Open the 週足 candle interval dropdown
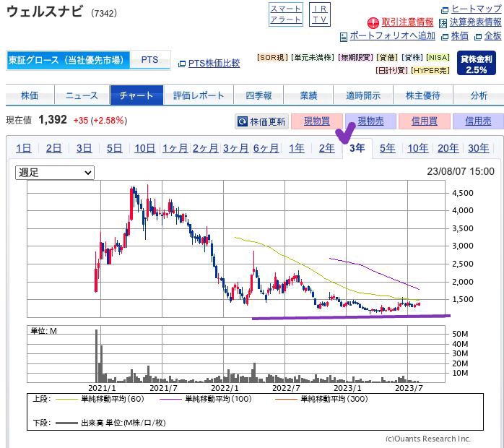This screenshot has width=504, height=448. [x=55, y=173]
